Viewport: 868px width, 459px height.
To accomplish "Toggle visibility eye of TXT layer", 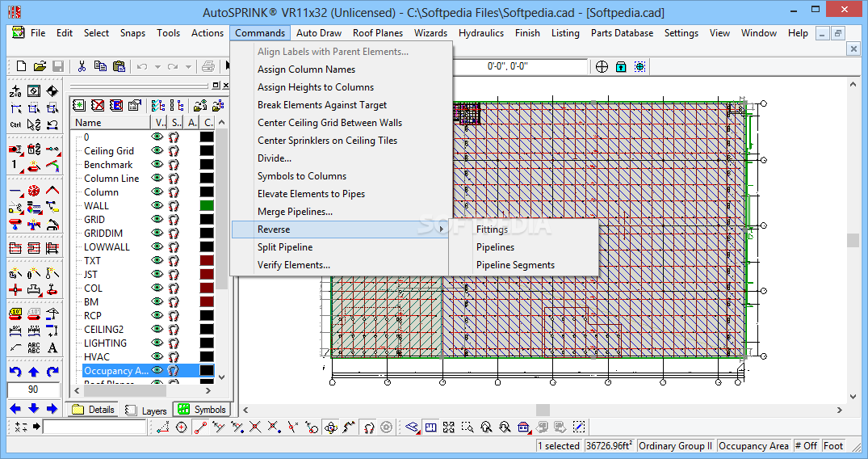I will [x=157, y=260].
